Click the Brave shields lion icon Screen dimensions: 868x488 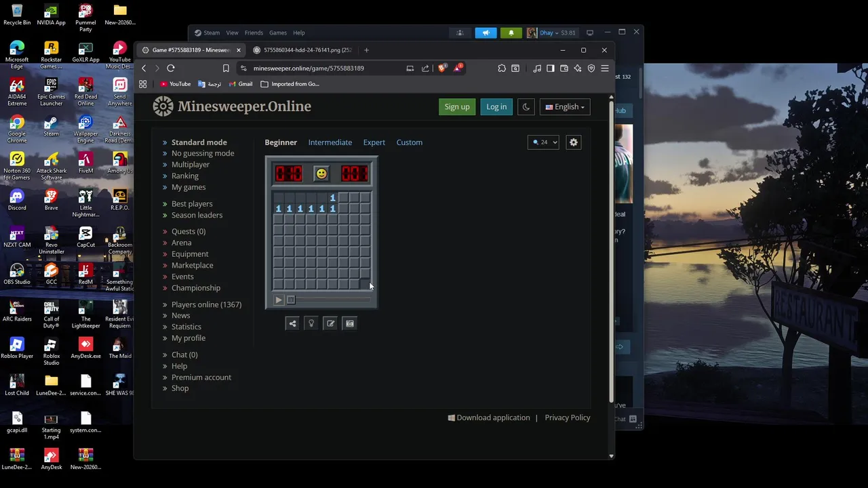coord(442,68)
